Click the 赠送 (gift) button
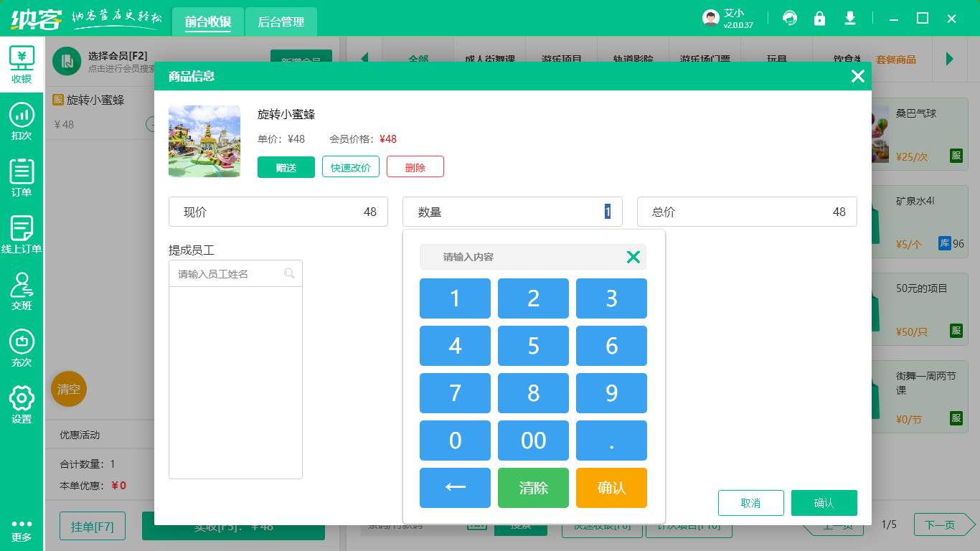980x551 pixels. click(x=286, y=166)
